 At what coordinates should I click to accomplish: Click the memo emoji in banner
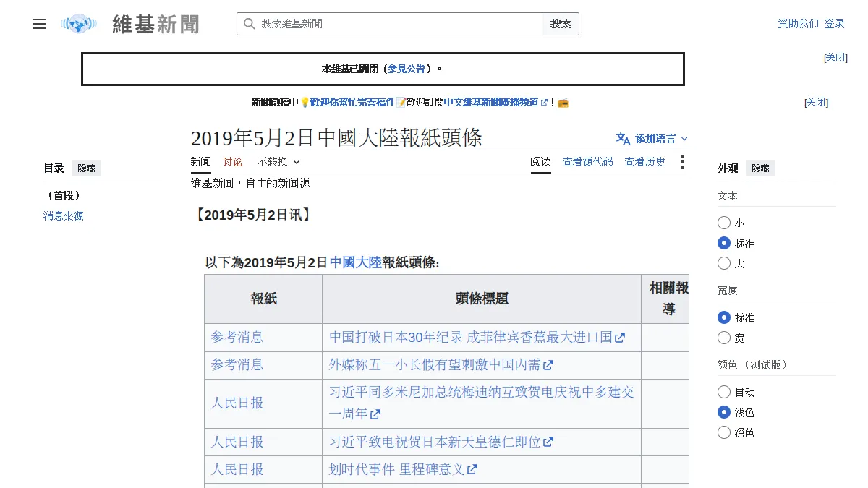tap(401, 103)
